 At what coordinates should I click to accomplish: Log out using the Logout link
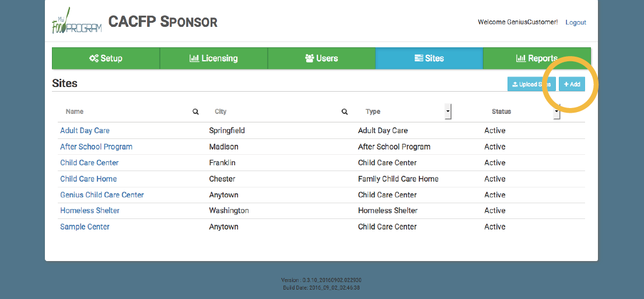(x=575, y=22)
